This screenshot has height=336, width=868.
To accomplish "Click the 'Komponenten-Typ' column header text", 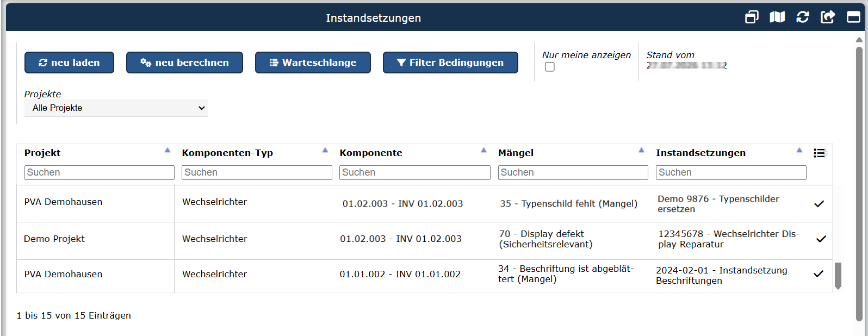I will point(227,153).
